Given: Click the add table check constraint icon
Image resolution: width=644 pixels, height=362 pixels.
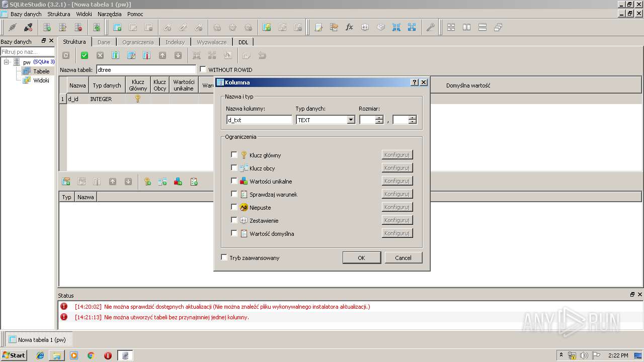Looking at the screenshot, I should click(194, 182).
